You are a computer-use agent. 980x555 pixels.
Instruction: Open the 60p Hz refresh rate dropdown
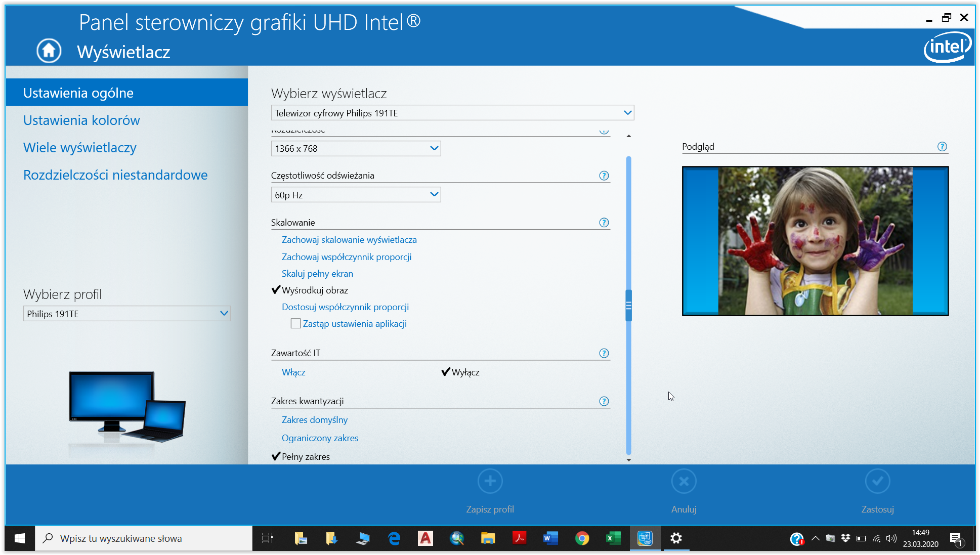click(356, 195)
